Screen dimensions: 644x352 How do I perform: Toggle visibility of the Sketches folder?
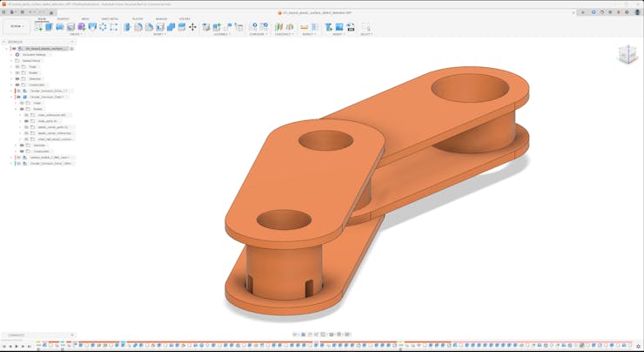pyautogui.click(x=17, y=78)
